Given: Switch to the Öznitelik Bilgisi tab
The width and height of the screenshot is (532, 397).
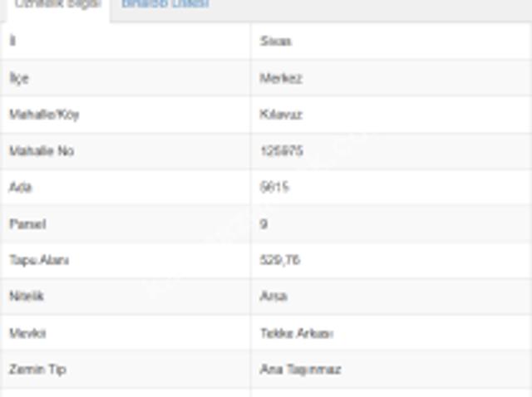Looking at the screenshot, I should (x=57, y=4).
